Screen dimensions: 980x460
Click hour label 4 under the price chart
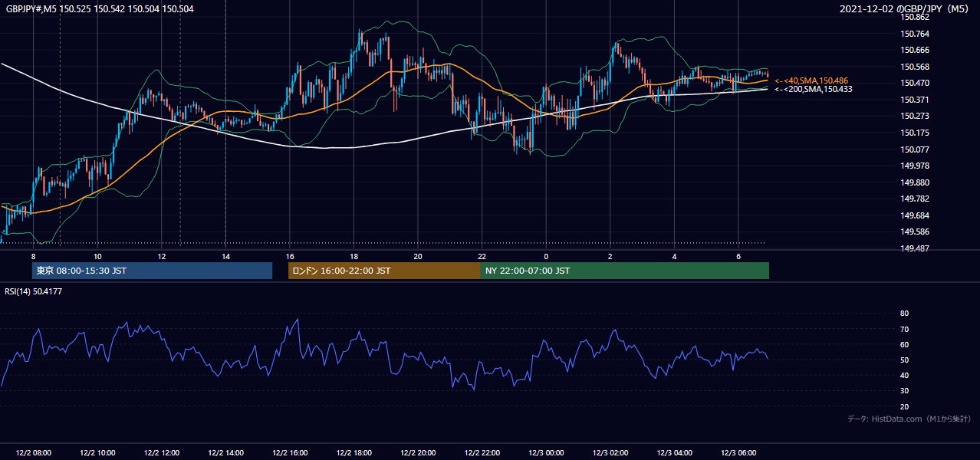(674, 255)
